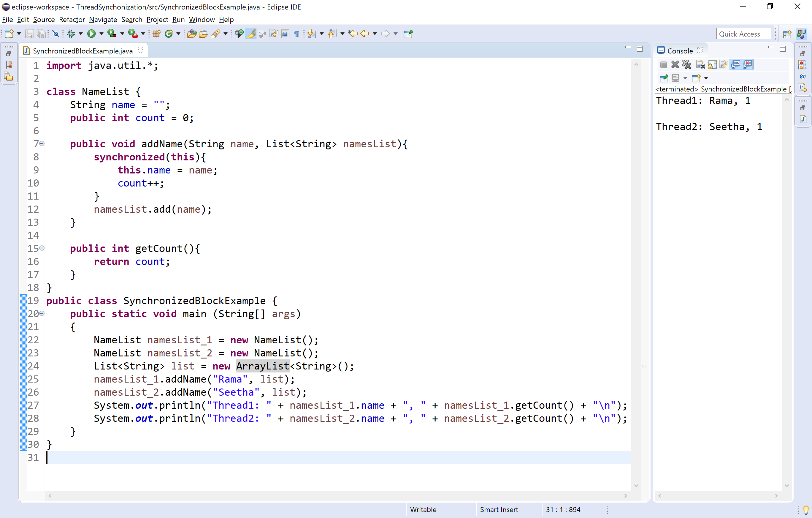The height and width of the screenshot is (518, 812).
Task: Maximize the editor area
Action: 640,49
